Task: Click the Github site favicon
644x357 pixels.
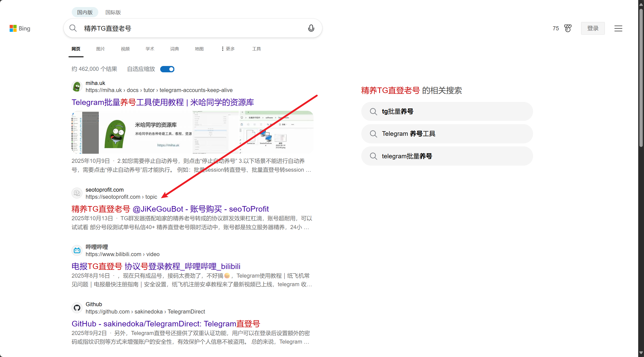Action: click(77, 308)
